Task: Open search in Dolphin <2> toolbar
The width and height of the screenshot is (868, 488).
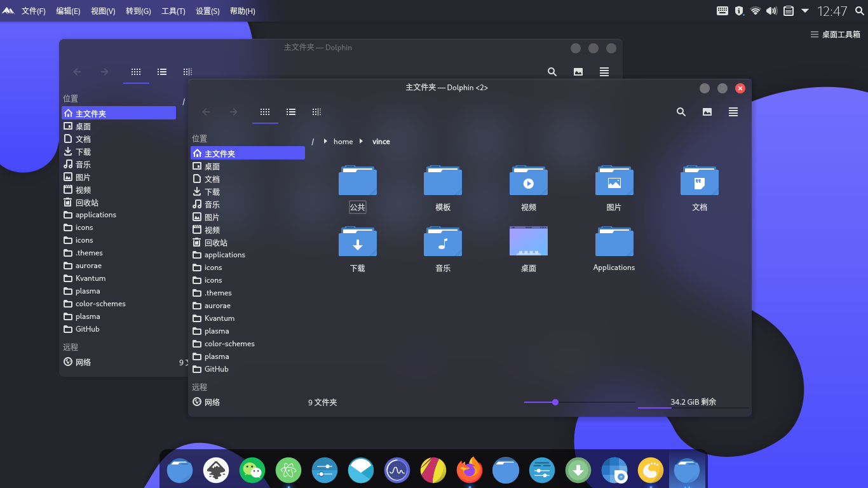Action: pyautogui.click(x=681, y=112)
